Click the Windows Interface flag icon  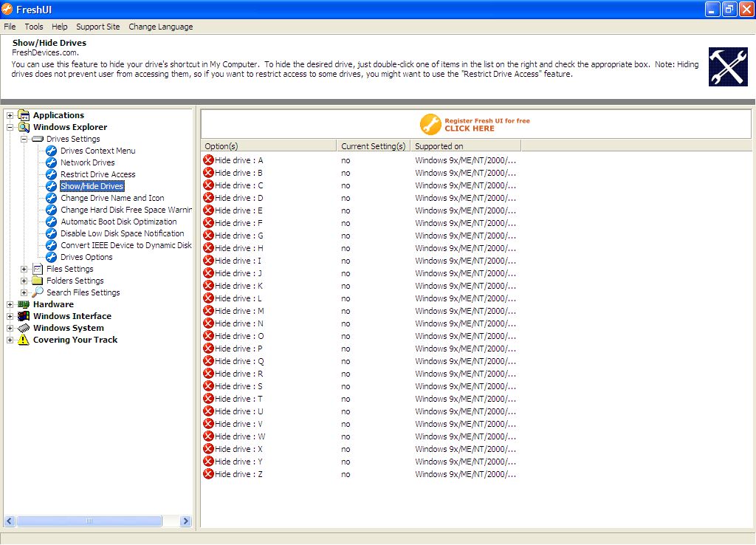click(24, 316)
